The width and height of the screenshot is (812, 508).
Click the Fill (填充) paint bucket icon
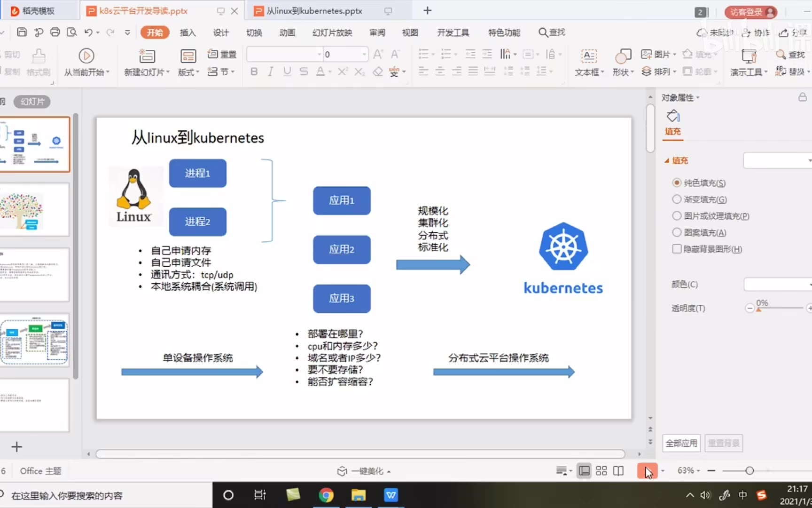click(673, 116)
